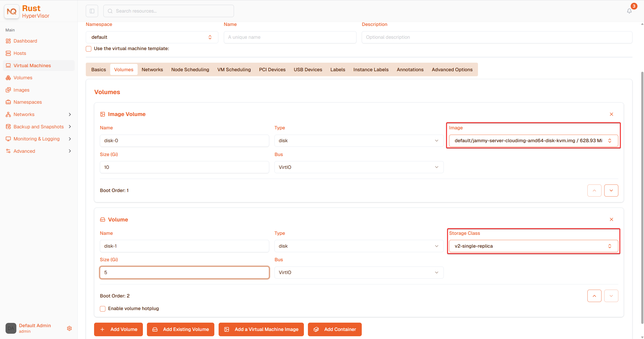Open Type dropdown for disk-1

[x=359, y=246]
